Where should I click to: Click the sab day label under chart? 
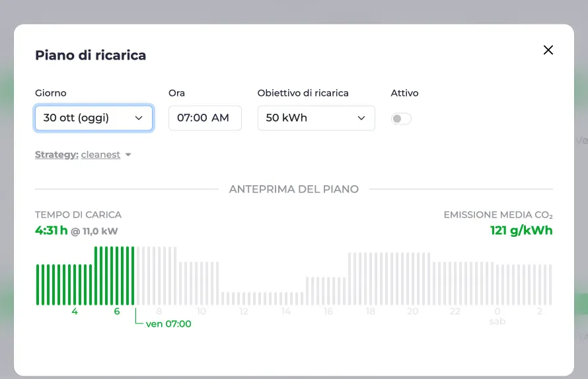coord(497,321)
